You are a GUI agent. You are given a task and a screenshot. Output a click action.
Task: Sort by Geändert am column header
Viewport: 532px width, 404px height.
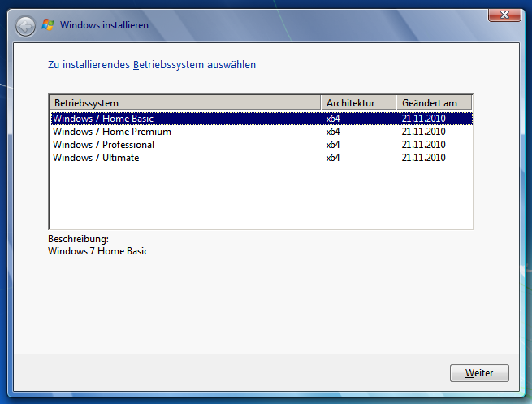[x=434, y=103]
